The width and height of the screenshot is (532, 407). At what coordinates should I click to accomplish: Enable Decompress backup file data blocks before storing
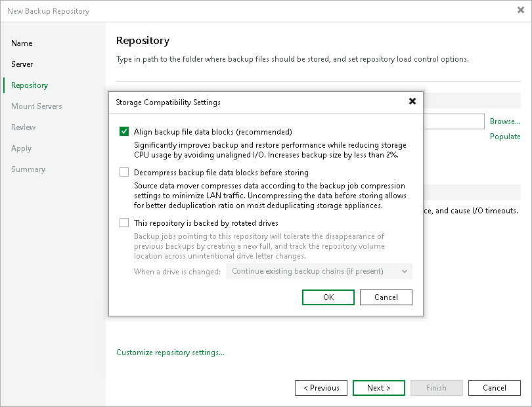(124, 172)
